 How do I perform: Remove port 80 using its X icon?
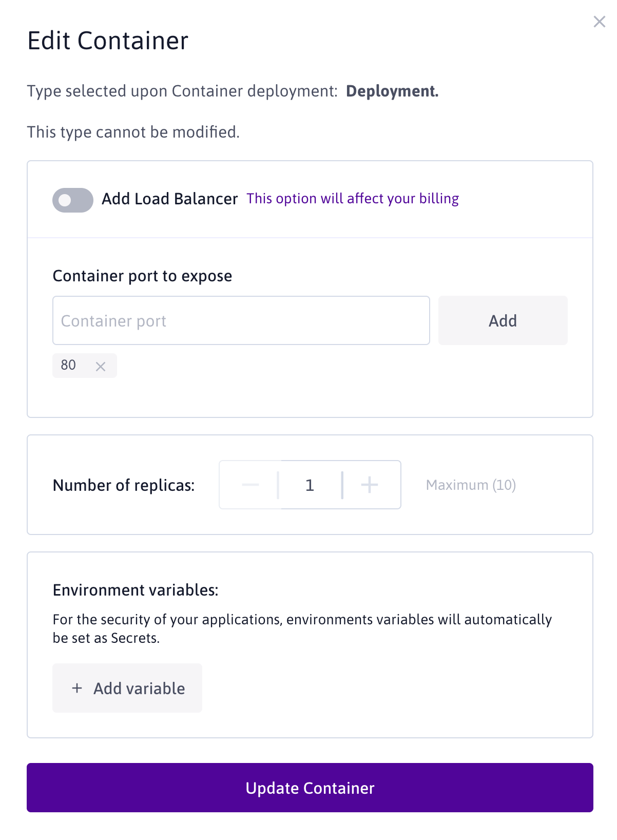(101, 366)
